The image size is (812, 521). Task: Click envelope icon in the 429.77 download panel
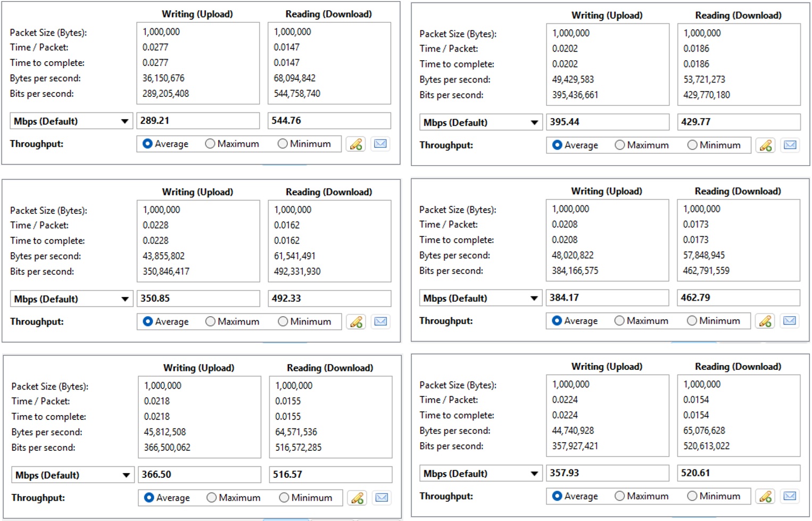(x=790, y=145)
